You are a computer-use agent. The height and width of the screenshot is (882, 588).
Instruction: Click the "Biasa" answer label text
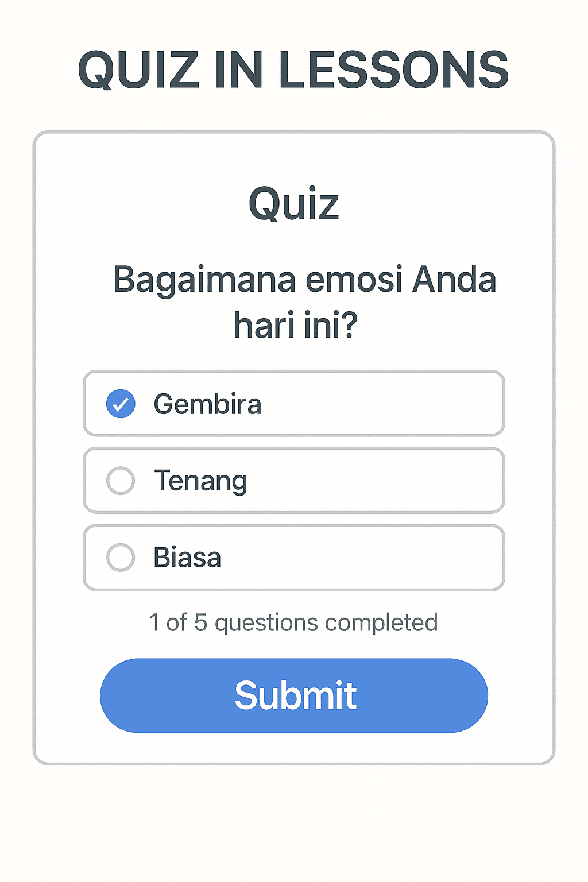(x=187, y=558)
